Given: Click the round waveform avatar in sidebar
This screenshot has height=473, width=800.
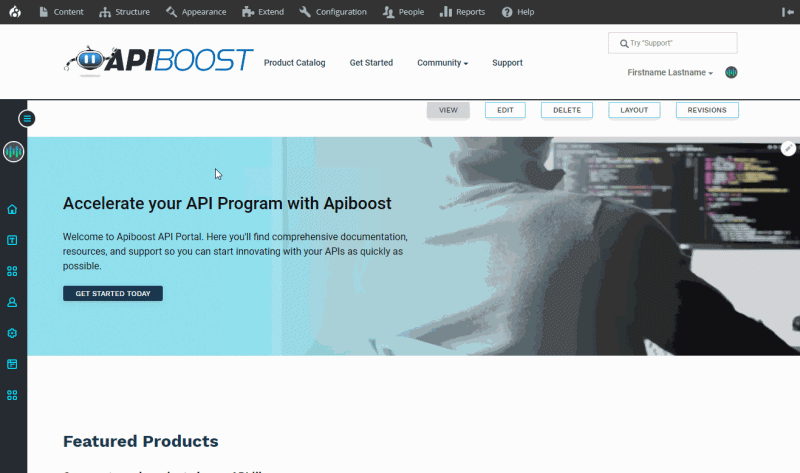Looking at the screenshot, I should click(14, 152).
